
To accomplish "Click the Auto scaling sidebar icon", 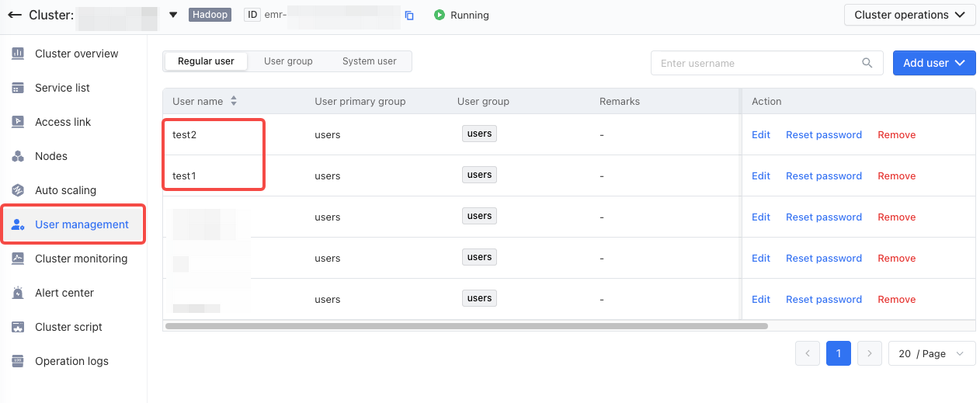I will pos(18,190).
